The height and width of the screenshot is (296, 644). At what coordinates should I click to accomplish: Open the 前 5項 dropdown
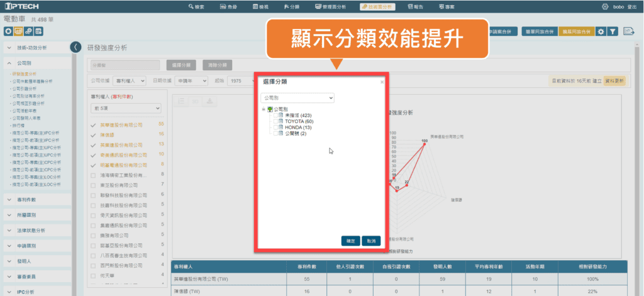coord(125,109)
